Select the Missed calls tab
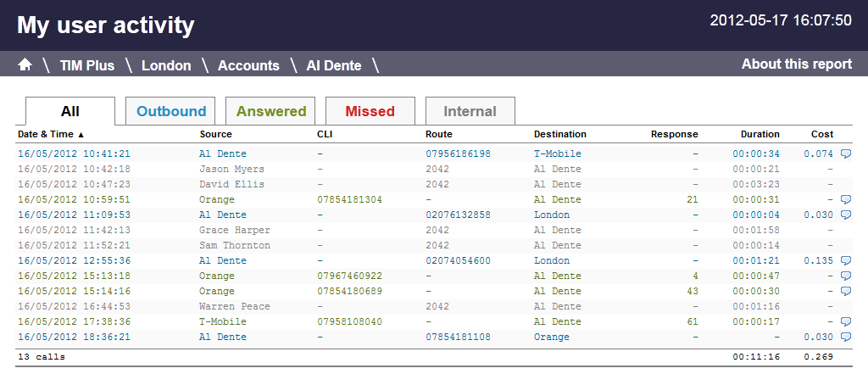868x385 pixels. click(x=370, y=111)
